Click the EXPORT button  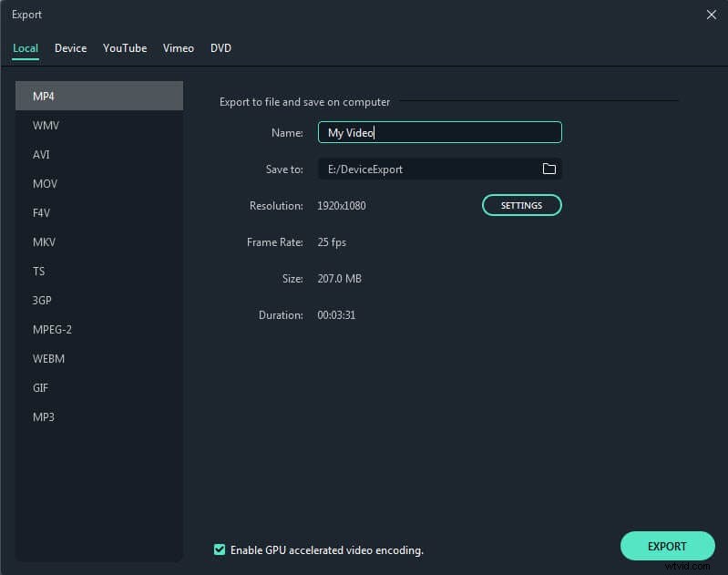coord(667,546)
